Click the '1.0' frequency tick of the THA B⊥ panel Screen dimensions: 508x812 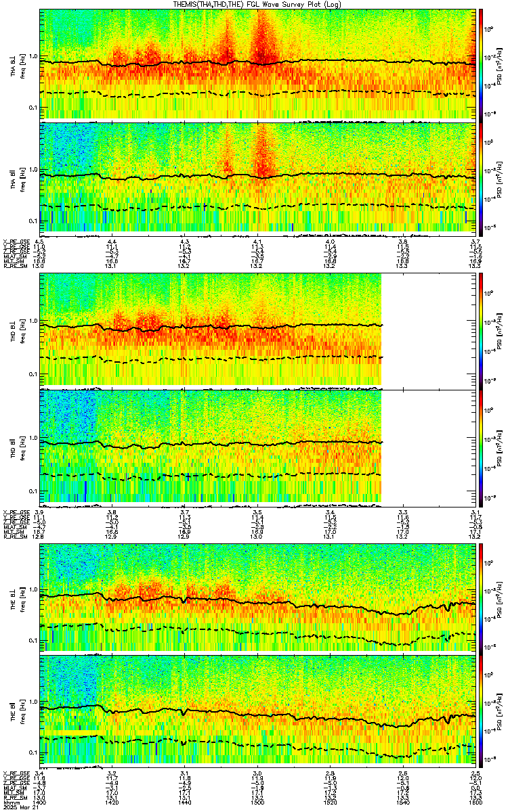pos(35,57)
